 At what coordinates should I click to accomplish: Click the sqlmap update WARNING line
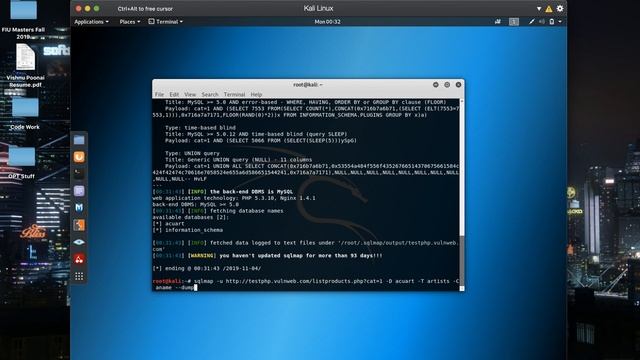tap(267, 256)
